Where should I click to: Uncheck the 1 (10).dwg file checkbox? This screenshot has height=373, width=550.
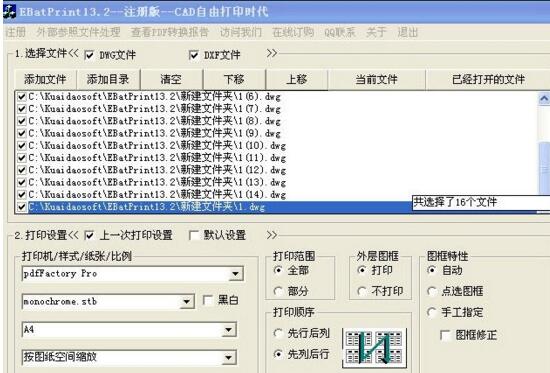[x=22, y=146]
